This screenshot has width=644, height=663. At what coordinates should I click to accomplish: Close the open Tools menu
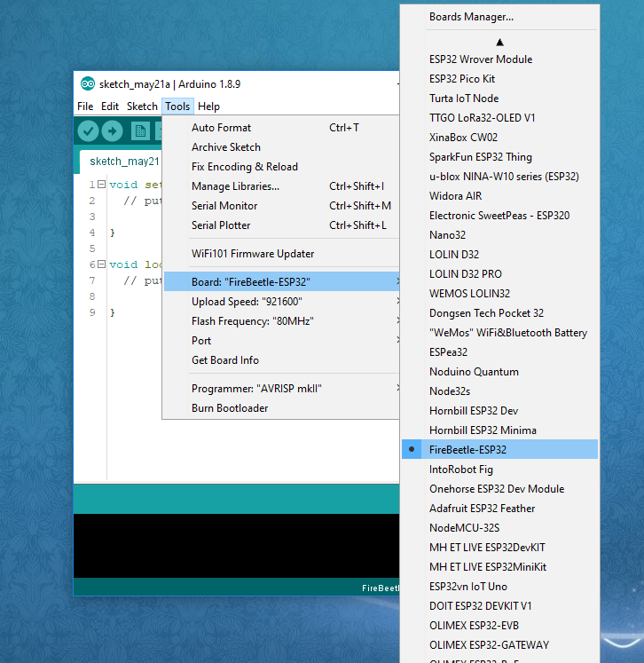pos(177,107)
